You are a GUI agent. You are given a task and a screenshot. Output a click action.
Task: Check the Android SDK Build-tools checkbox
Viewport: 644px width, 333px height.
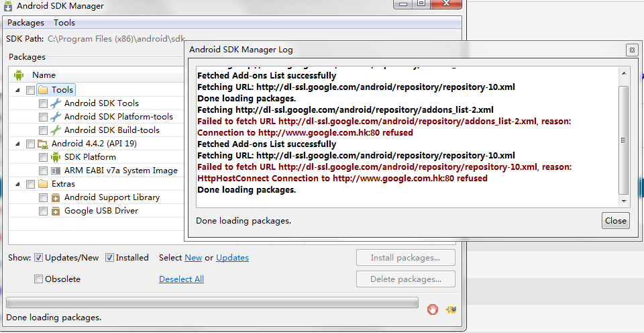pos(43,131)
